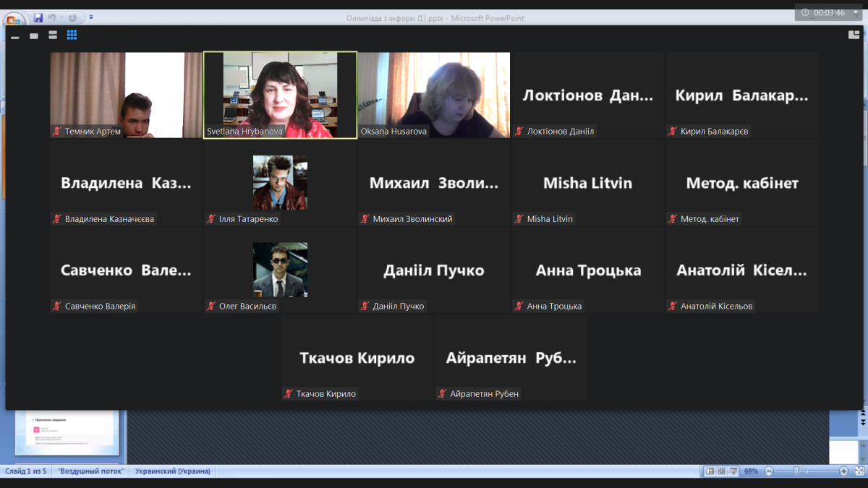Switch to Normal view in status bar
The height and width of the screenshot is (488, 868).
[710, 471]
